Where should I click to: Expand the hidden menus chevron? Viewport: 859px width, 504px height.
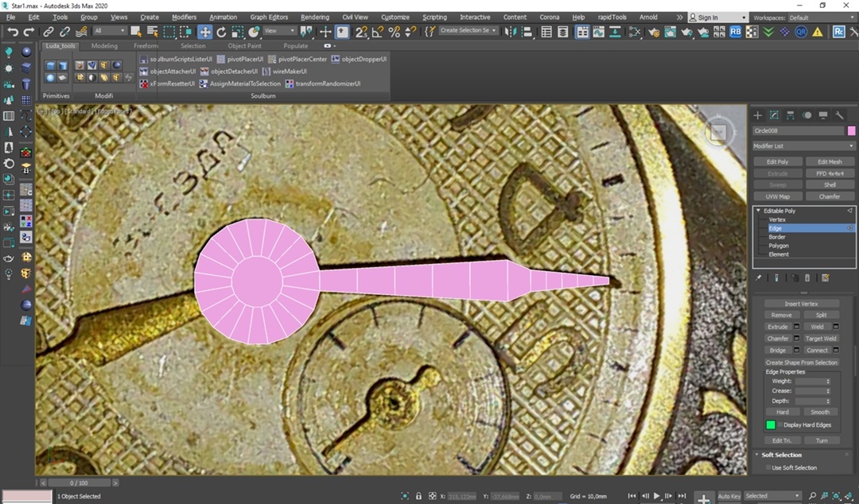pyautogui.click(x=679, y=17)
